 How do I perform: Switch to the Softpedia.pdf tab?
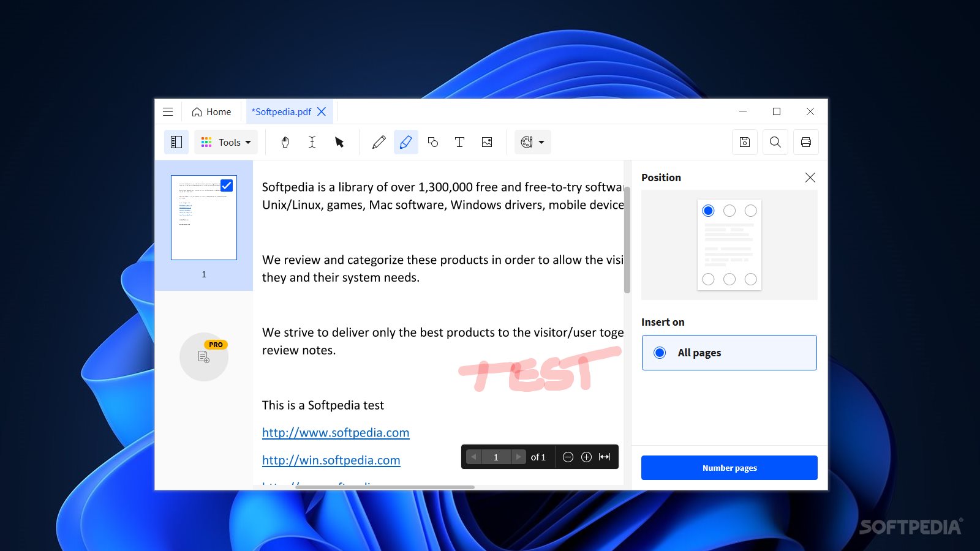282,111
